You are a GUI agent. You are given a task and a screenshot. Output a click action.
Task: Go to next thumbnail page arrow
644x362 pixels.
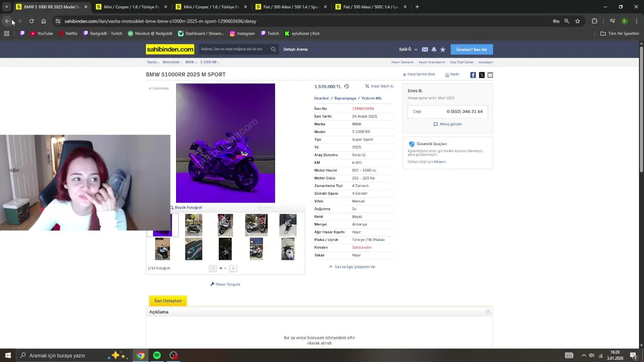tap(233, 268)
